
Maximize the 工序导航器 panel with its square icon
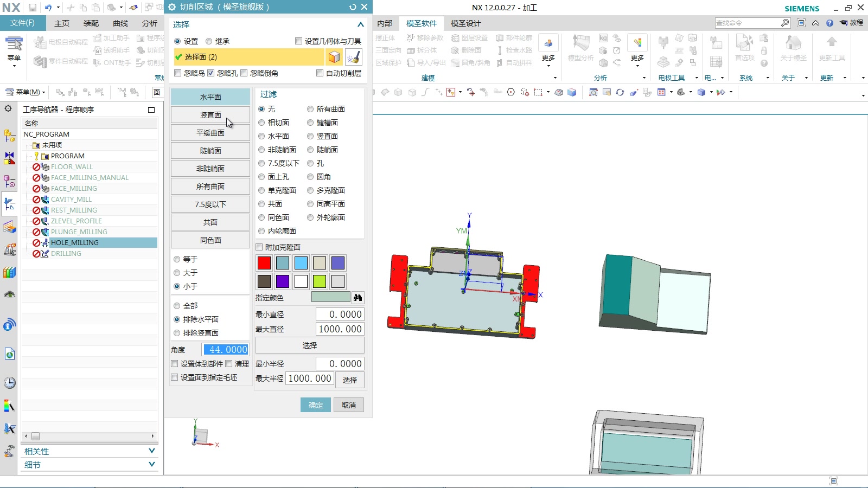coord(151,110)
